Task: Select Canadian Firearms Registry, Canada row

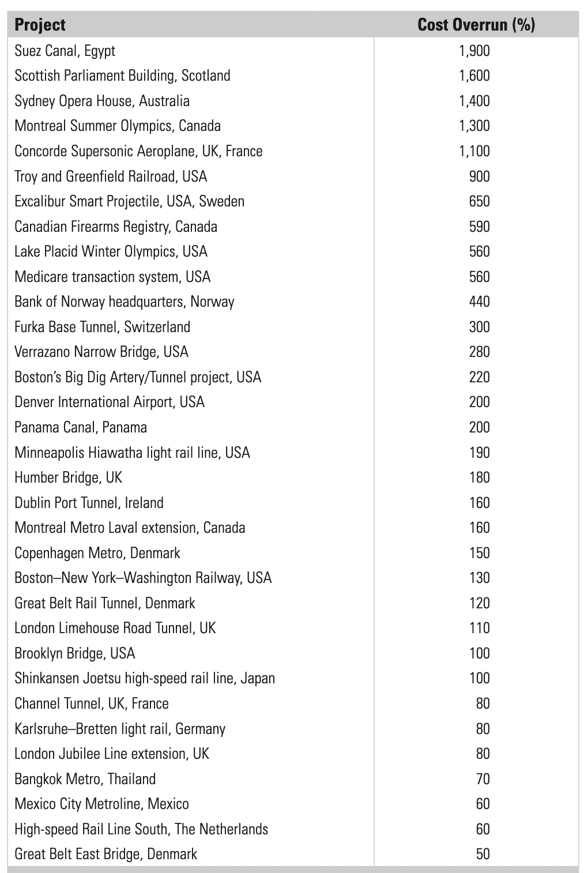Action: point(293,227)
